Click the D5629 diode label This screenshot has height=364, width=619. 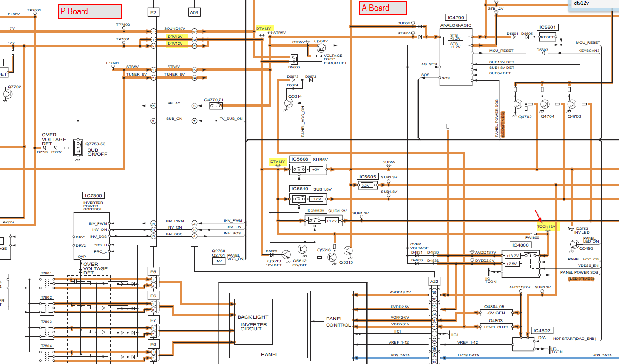click(x=272, y=251)
